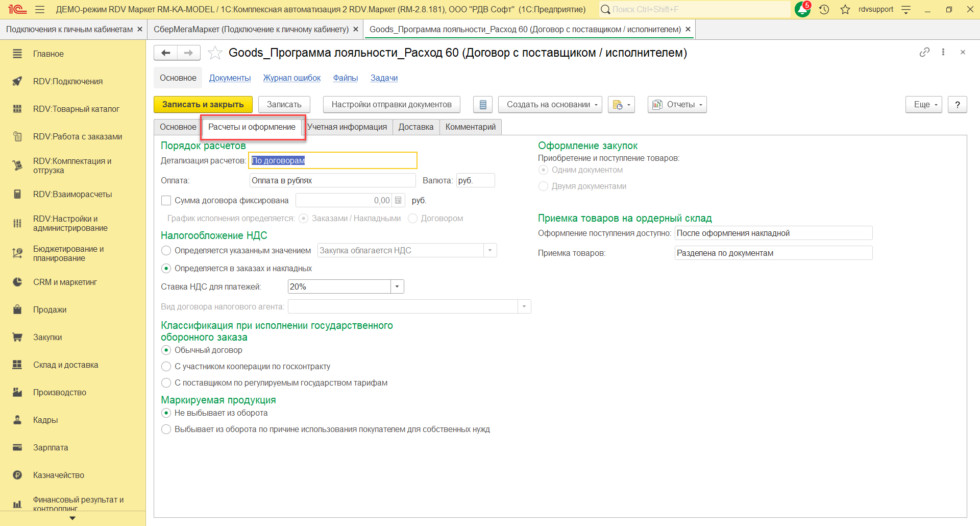Screen dimensions: 980x526
Task: Open calculator icon in contract sum field
Action: click(x=398, y=201)
